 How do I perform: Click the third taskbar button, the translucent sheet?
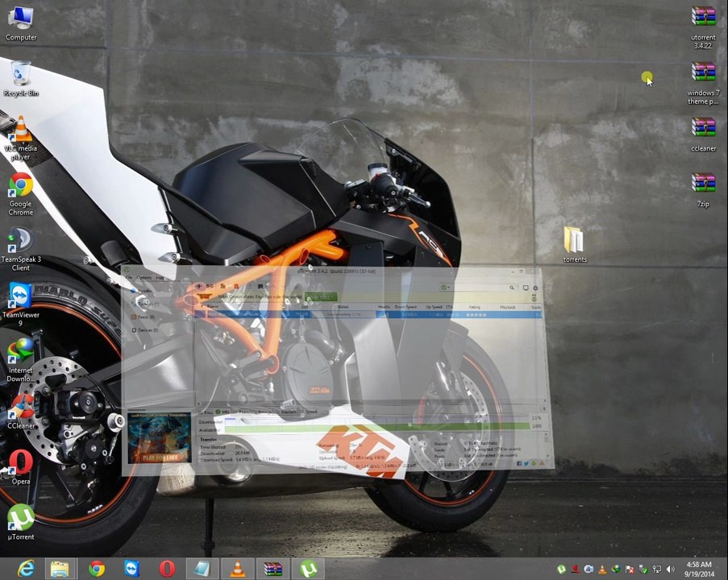[x=202, y=569]
